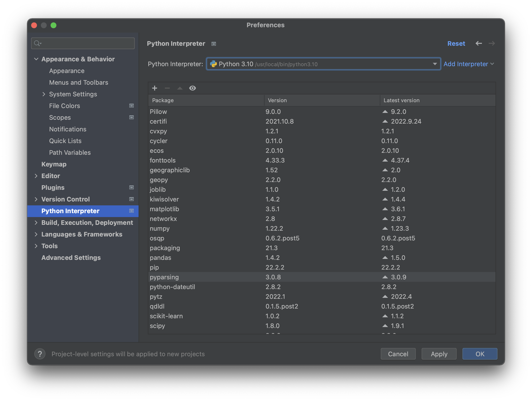Collapse the Appearance & Behavior section
Image resolution: width=532 pixels, height=401 pixels.
point(36,59)
